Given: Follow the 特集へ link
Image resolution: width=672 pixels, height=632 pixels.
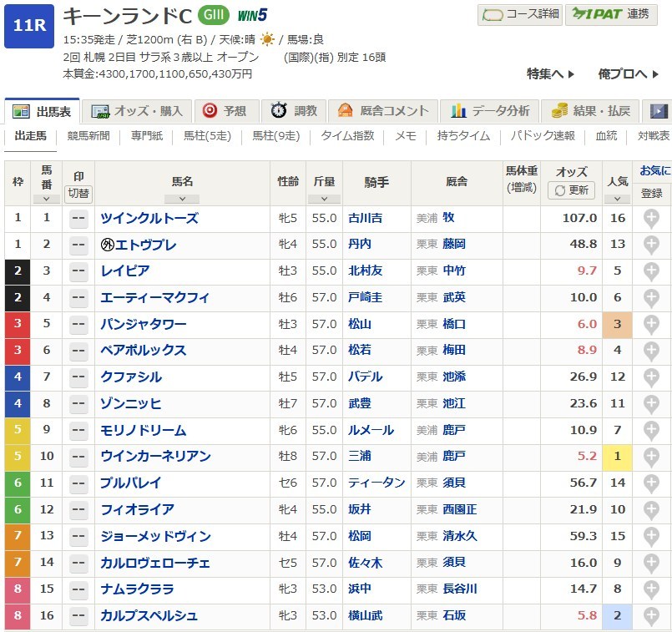Looking at the screenshot, I should 550,74.
